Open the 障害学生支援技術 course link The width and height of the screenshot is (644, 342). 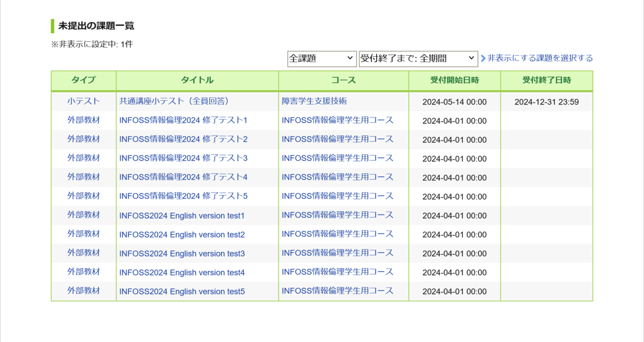pyautogui.click(x=314, y=101)
